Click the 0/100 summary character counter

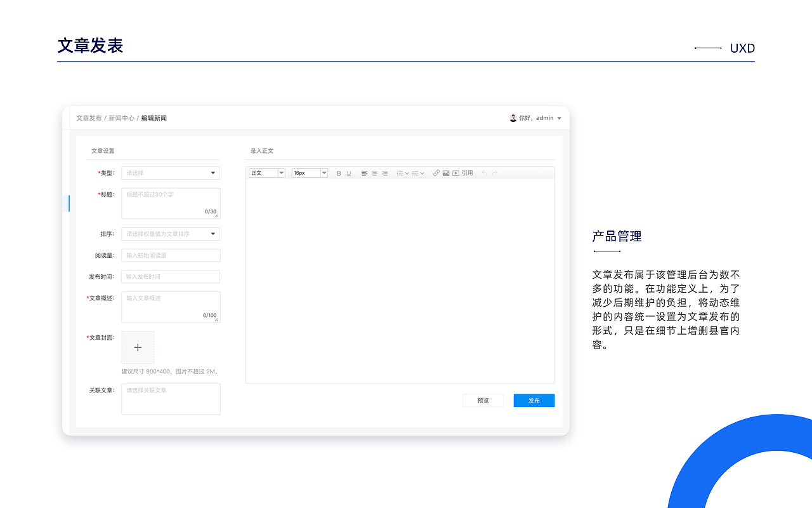pos(210,315)
